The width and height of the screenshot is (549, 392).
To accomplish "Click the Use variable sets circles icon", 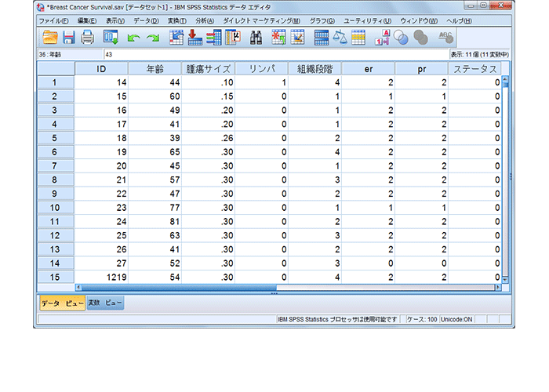I will click(401, 37).
